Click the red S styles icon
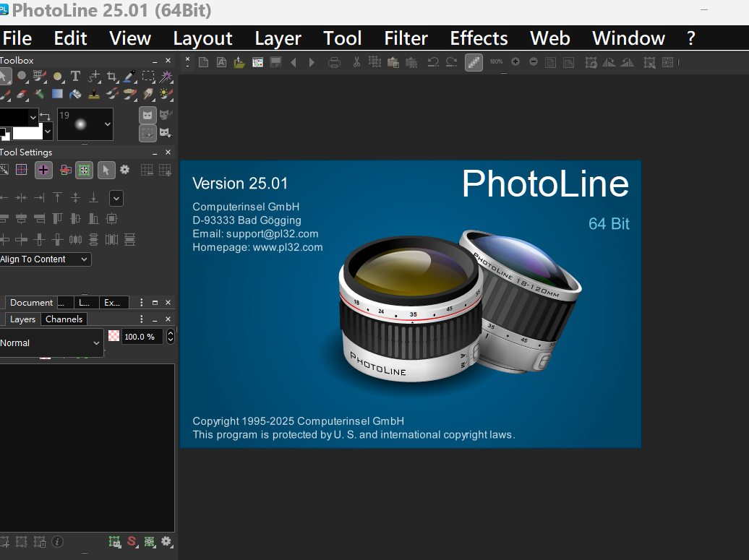Screen dimensions: 749x560 [132, 541]
